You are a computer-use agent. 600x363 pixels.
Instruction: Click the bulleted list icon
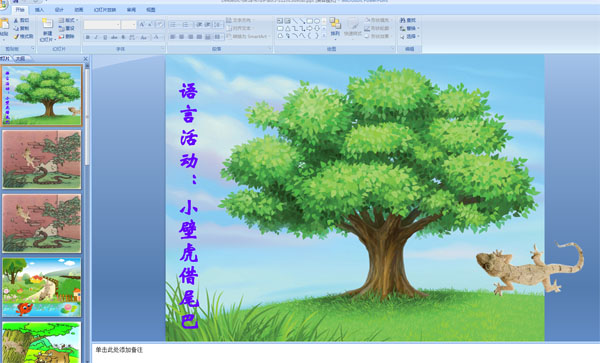pyautogui.click(x=173, y=25)
